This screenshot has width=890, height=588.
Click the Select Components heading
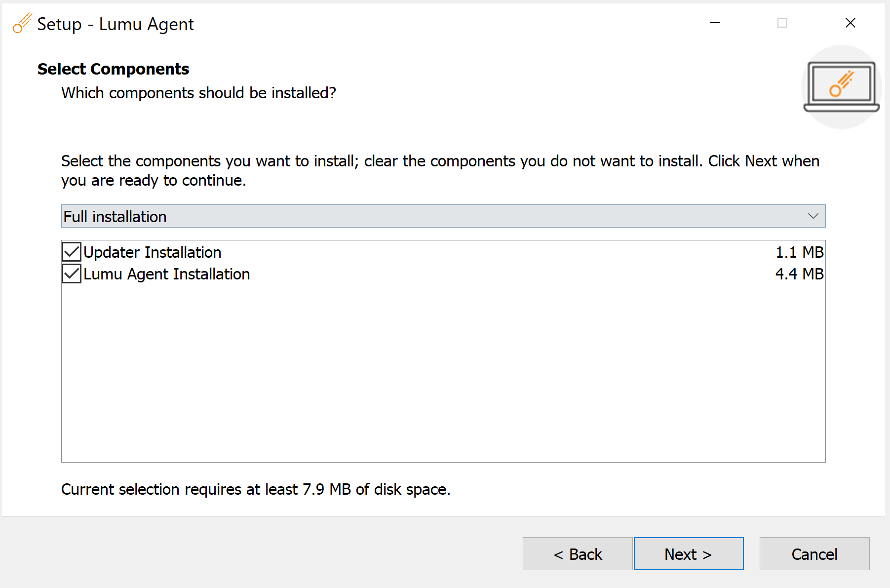tap(113, 69)
